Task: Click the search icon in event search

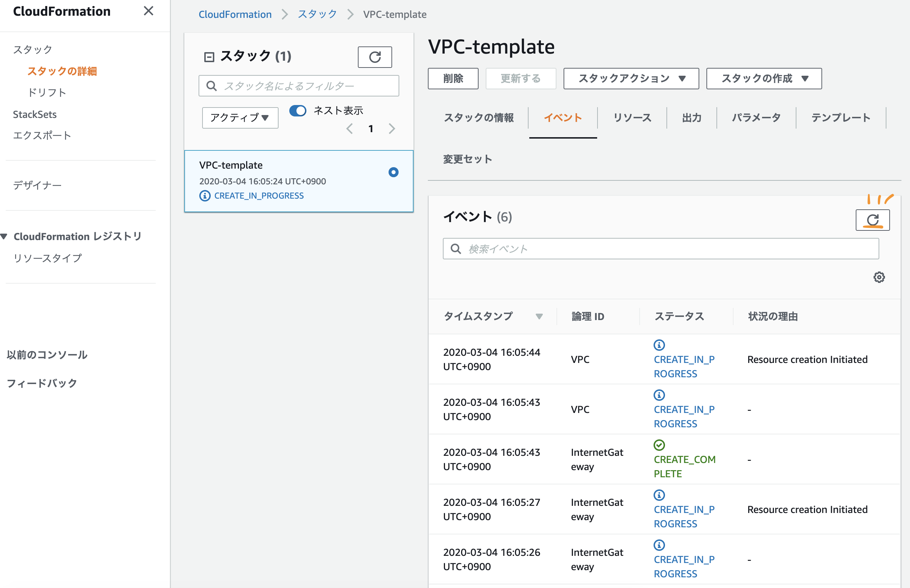Action: click(x=456, y=249)
